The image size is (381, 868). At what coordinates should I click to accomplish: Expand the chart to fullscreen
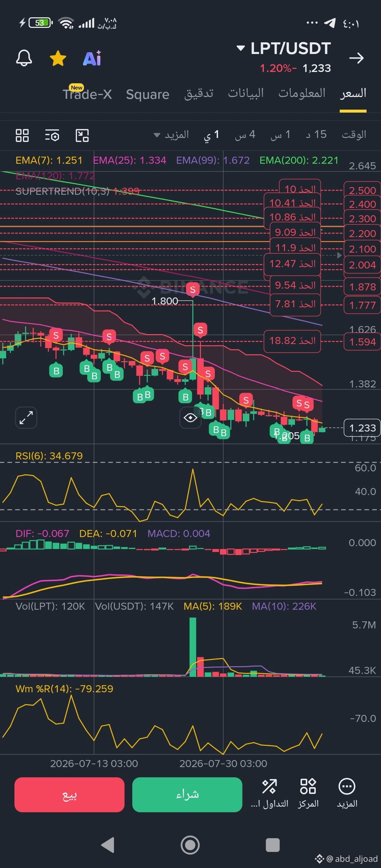tap(26, 418)
